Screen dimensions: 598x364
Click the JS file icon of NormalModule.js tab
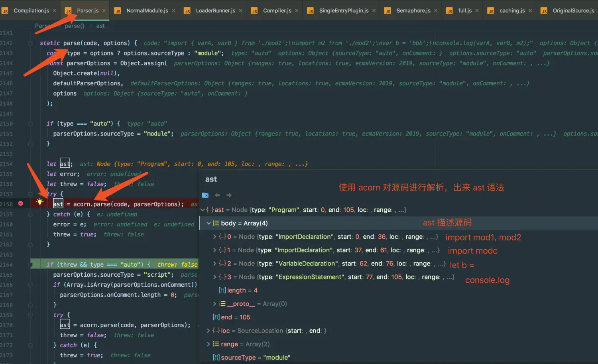pos(118,11)
